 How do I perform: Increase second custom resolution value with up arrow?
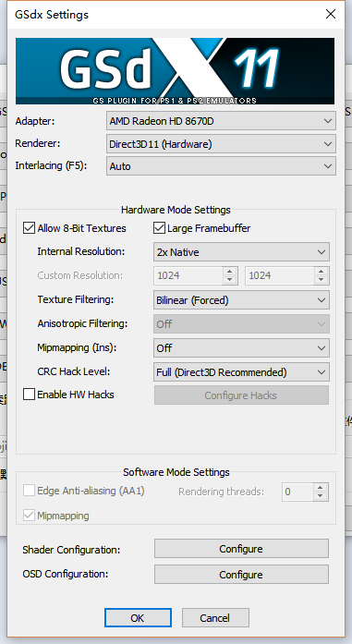point(322,272)
